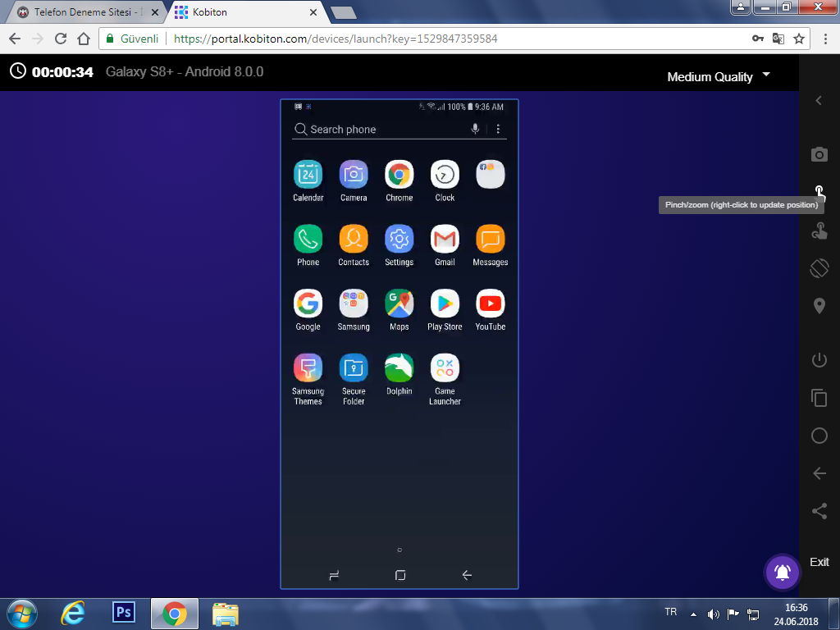840x630 pixels.
Task: Open the Play Store app
Action: (x=445, y=304)
